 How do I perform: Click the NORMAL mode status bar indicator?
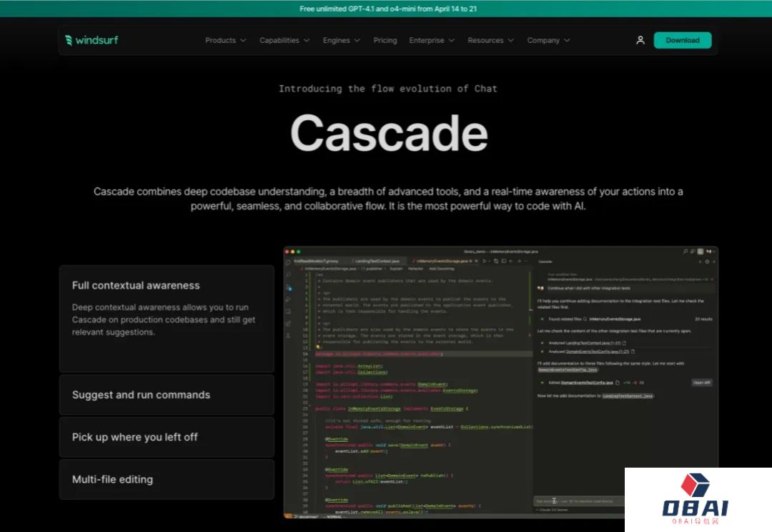point(335,517)
